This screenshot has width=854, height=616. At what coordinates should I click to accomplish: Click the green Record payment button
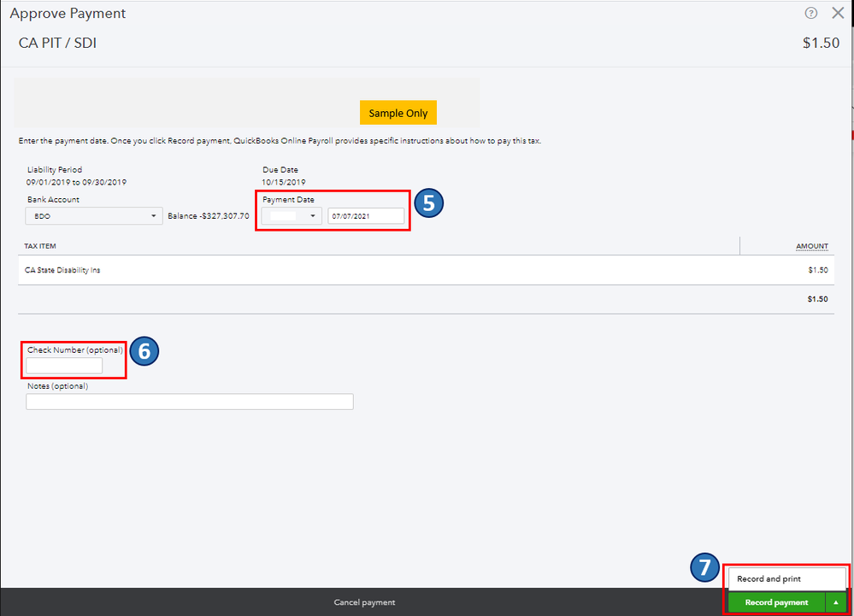pos(777,602)
